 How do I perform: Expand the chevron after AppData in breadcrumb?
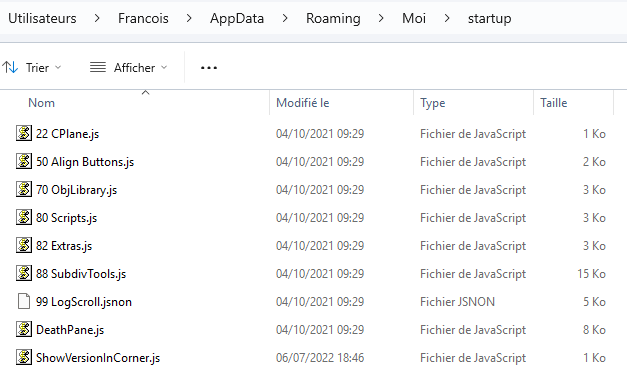[285, 18]
